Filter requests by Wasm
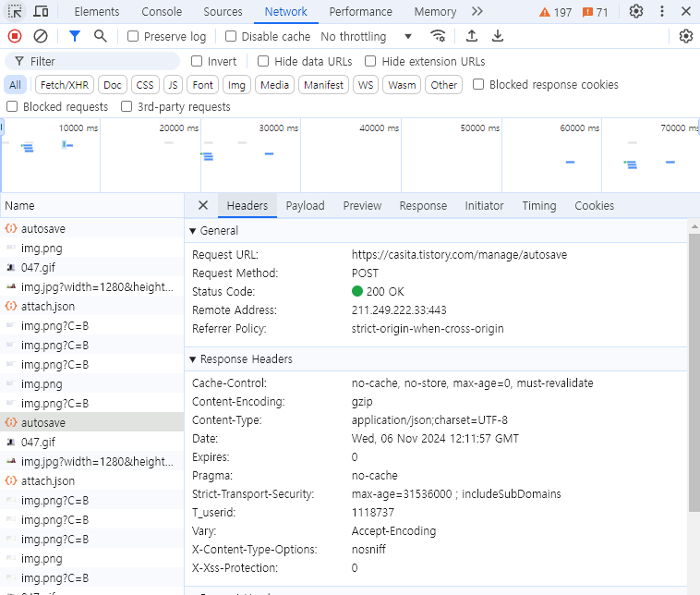Image resolution: width=700 pixels, height=595 pixels. click(x=402, y=85)
